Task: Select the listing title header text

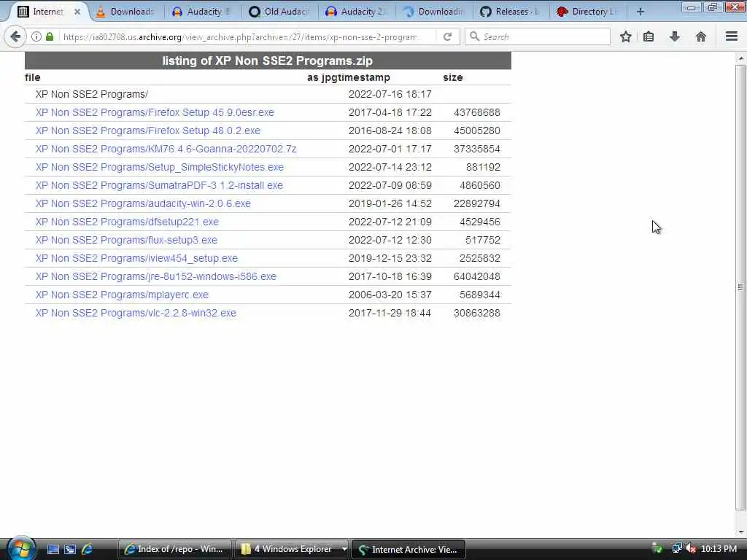Action: pyautogui.click(x=267, y=61)
